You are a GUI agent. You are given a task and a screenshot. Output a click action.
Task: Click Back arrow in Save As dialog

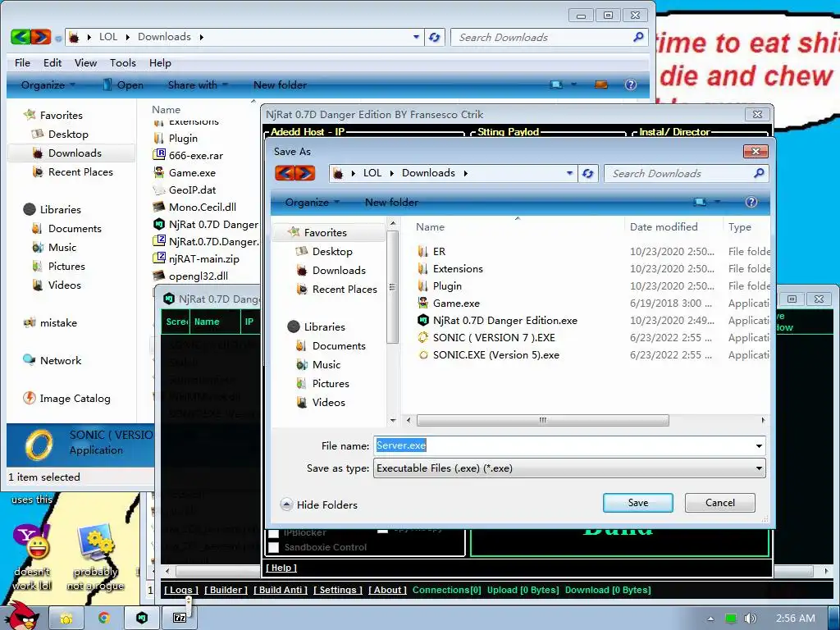[285, 173]
